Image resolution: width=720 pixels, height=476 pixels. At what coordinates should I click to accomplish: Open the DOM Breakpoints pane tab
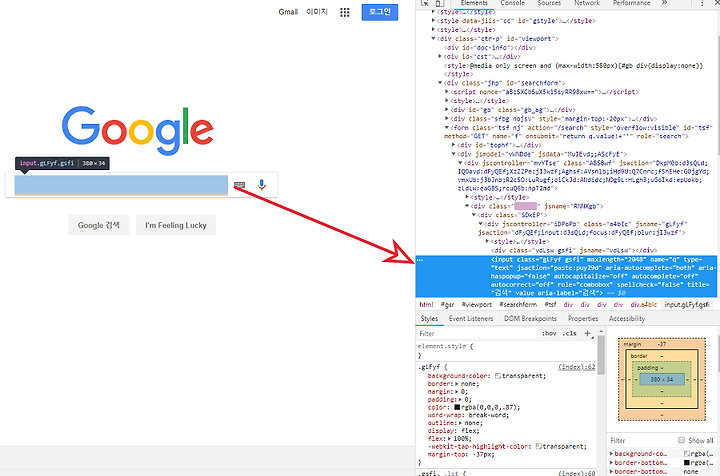point(530,319)
